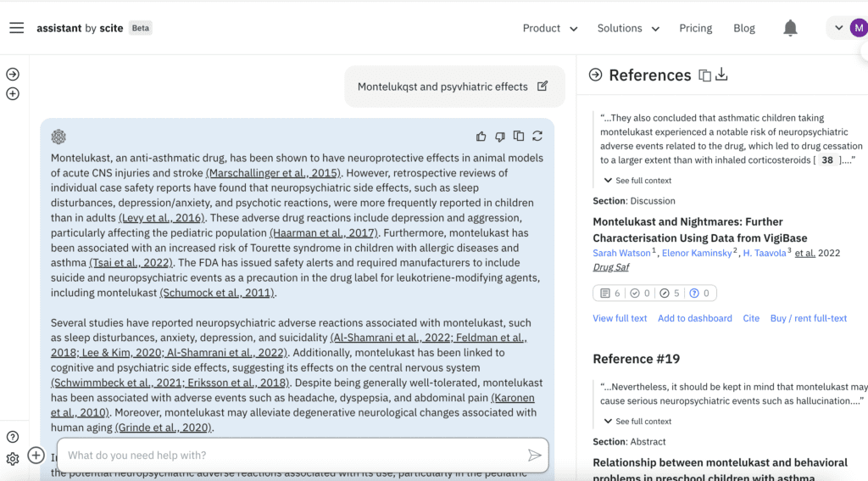Open the settings gear icon
The width and height of the screenshot is (868, 481).
(13, 459)
